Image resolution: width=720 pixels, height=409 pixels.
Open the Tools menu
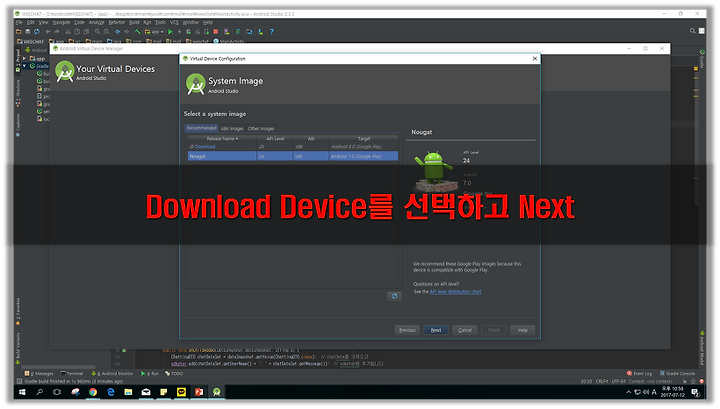pos(160,22)
